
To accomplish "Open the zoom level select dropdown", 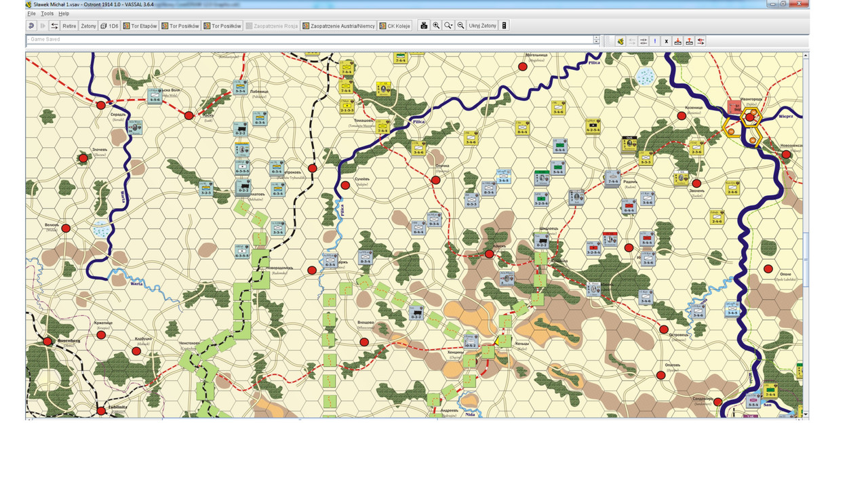I will pyautogui.click(x=448, y=26).
